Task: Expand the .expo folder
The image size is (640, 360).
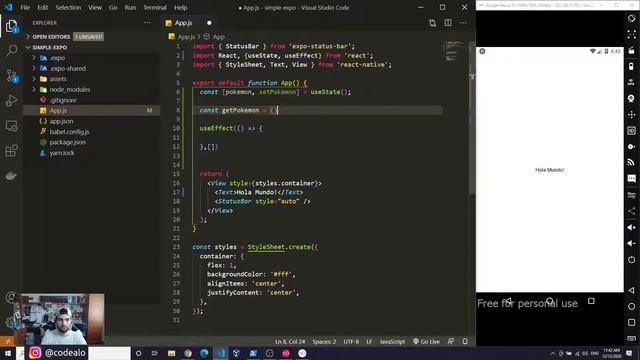Action: coord(57,58)
